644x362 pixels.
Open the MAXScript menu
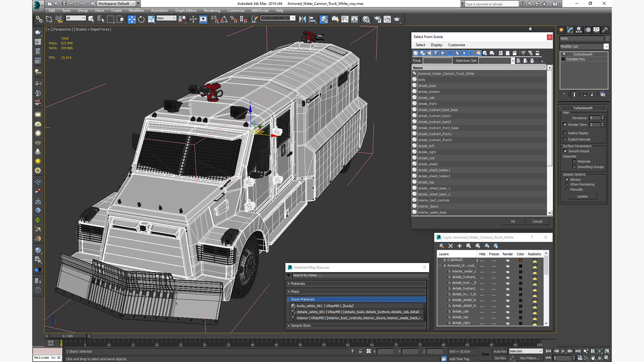tap(260, 10)
